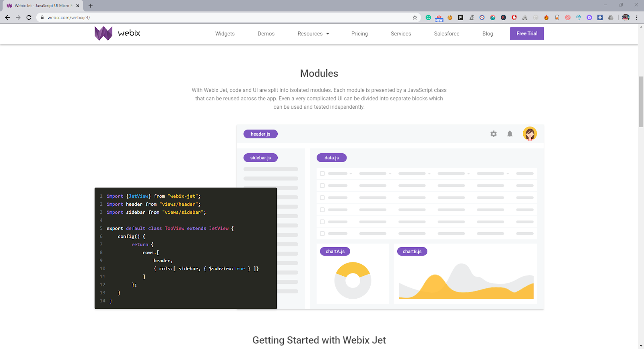Open the blue download arrow extension
The image size is (644, 349).
pos(600,17)
